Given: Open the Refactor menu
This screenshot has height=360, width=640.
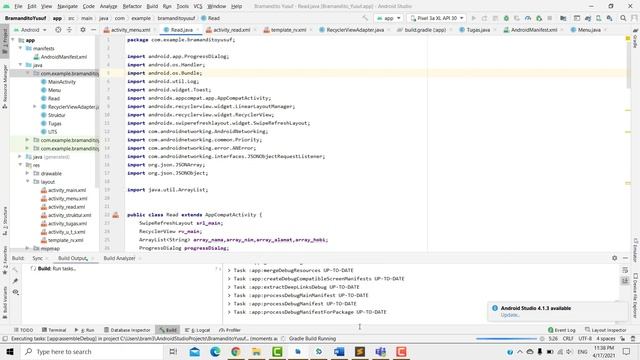Looking at the screenshot, I should [x=132, y=6].
